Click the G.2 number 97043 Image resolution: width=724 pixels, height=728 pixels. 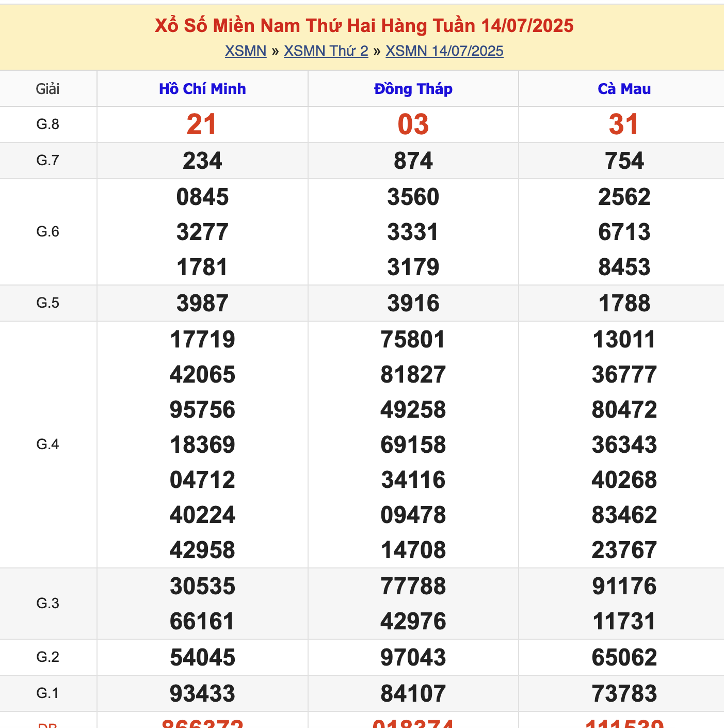point(413,657)
